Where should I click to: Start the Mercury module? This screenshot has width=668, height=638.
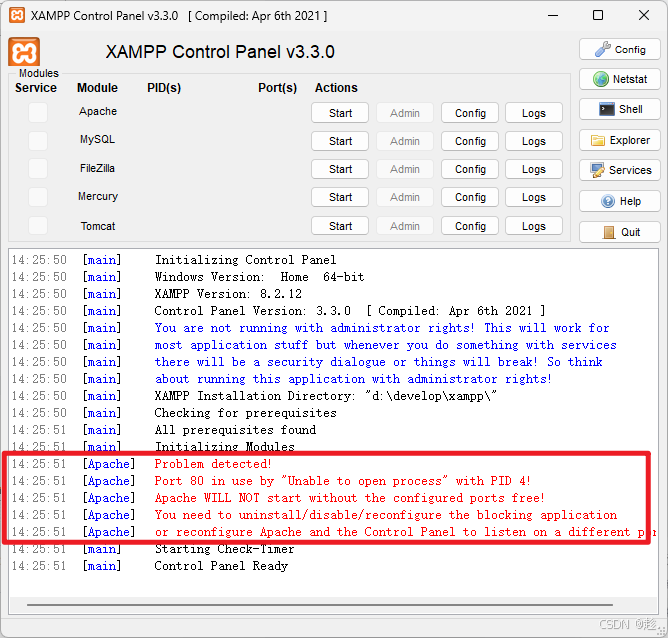point(340,197)
